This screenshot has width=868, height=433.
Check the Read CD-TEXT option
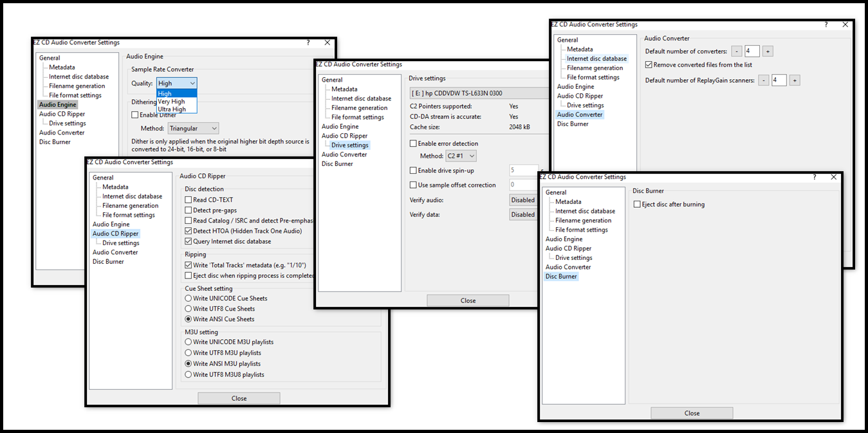click(189, 200)
